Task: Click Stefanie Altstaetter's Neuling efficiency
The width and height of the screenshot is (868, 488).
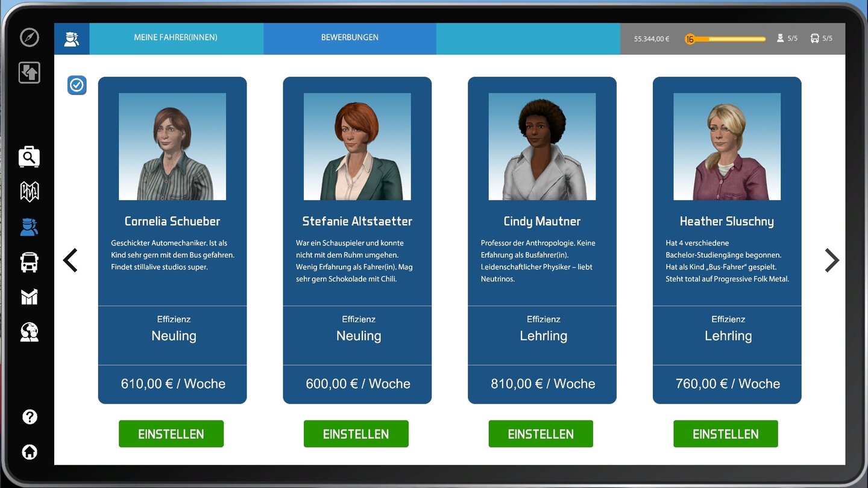Action: click(x=359, y=336)
